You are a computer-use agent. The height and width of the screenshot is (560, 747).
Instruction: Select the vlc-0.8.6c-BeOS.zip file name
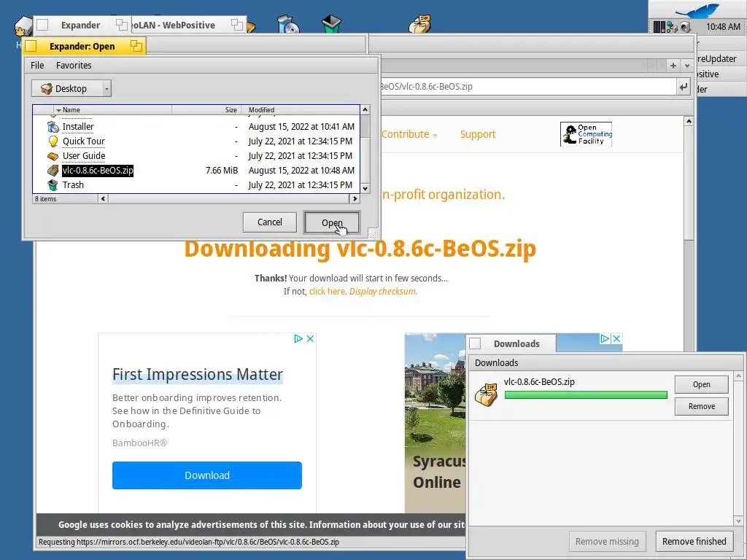tap(98, 171)
